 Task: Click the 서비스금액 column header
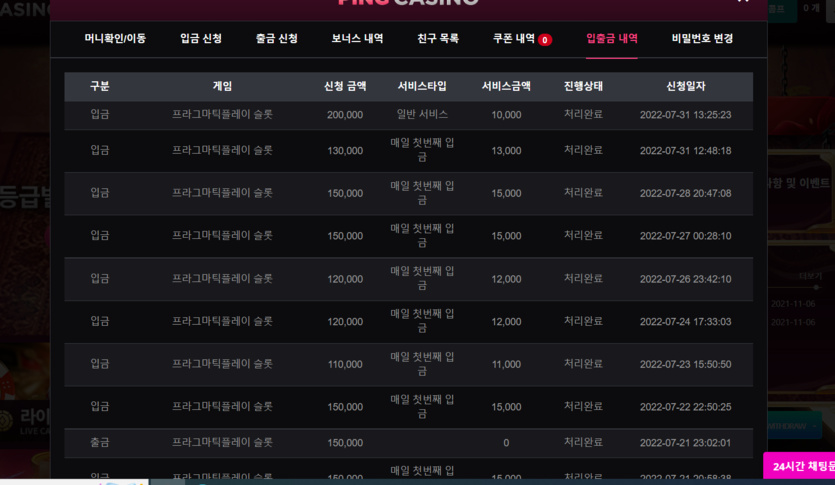[x=506, y=86]
